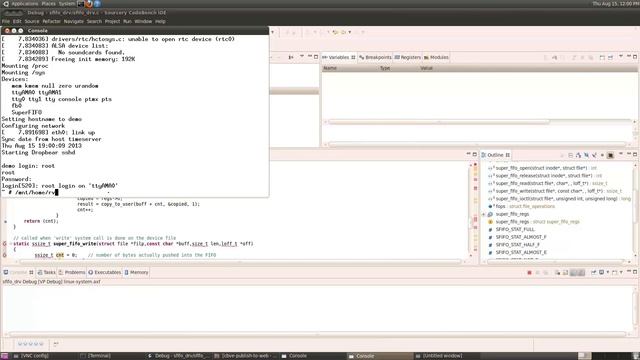This screenshot has height=360, width=640.
Task: Open the Refactor menu
Action: [x=51, y=21]
